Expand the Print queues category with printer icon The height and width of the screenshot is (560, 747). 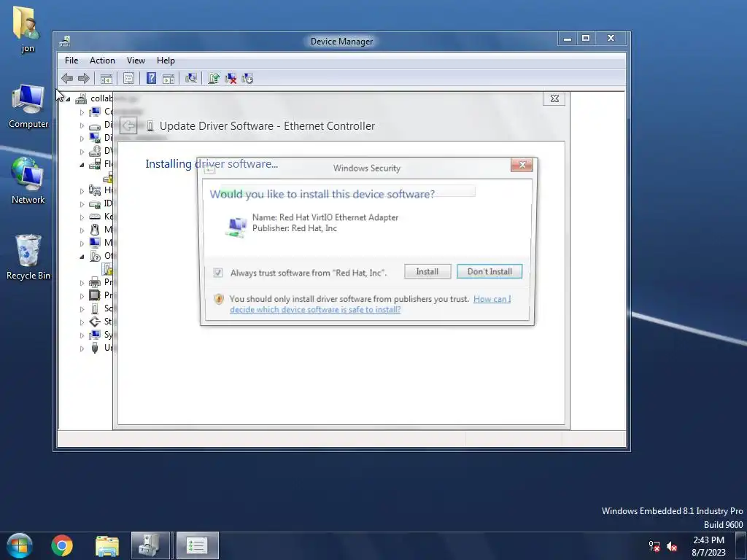point(82,283)
